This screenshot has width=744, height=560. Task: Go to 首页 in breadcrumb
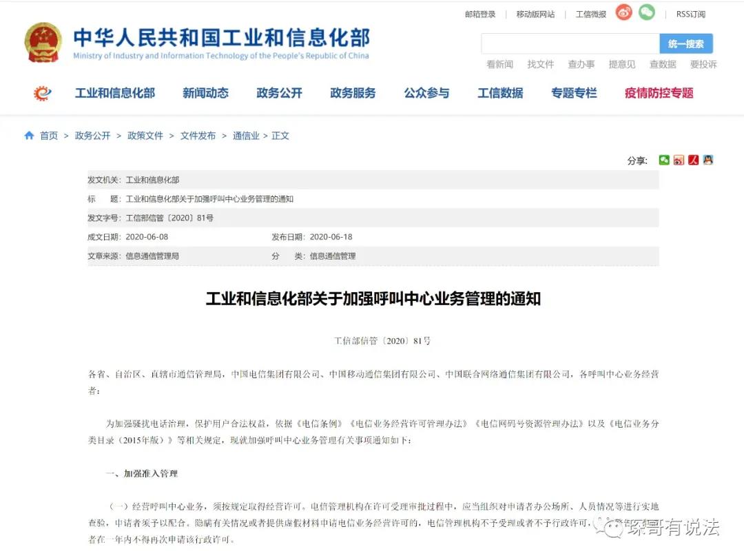coord(49,136)
